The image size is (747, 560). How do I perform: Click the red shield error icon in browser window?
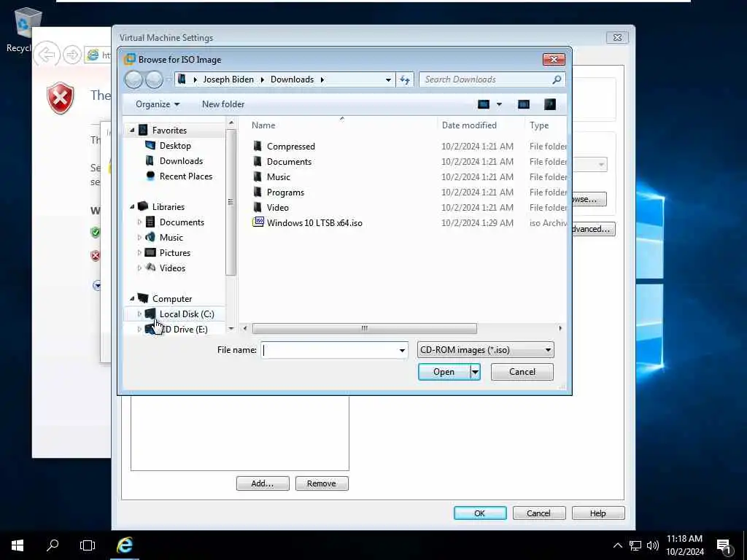(x=61, y=98)
